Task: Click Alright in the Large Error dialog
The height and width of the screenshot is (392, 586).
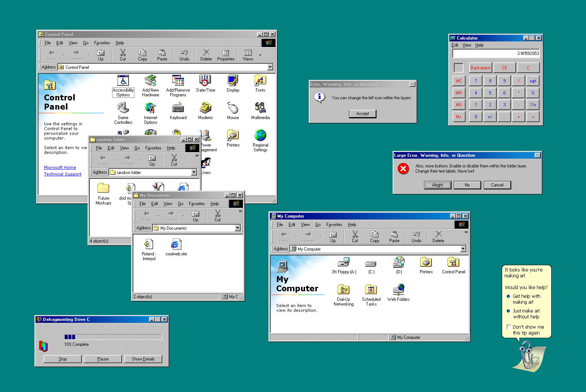Action: click(437, 185)
